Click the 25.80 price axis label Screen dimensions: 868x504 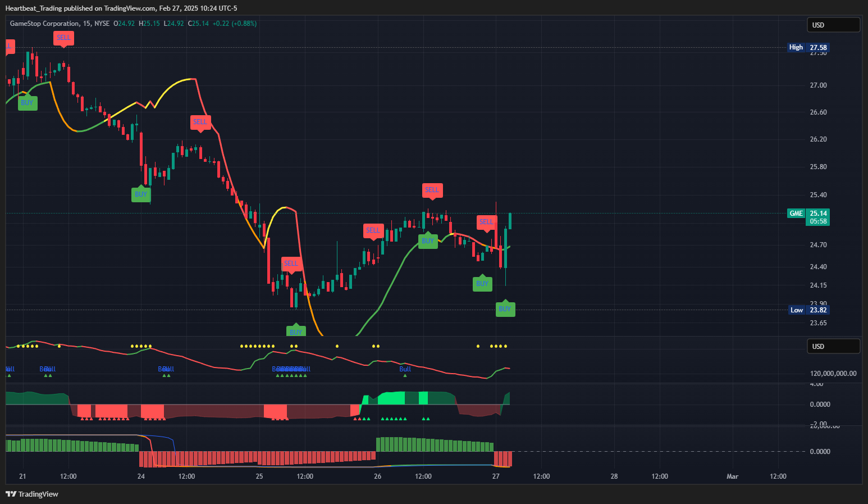point(818,167)
